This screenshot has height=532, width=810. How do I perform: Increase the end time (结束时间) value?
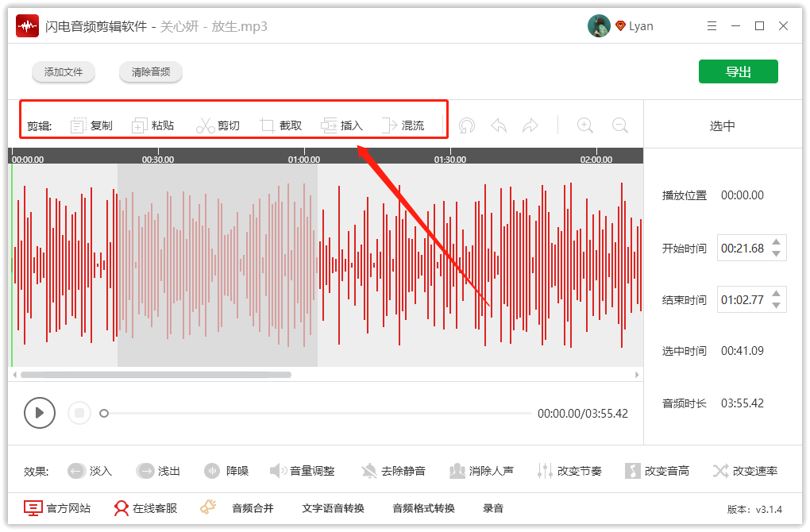[x=776, y=294]
